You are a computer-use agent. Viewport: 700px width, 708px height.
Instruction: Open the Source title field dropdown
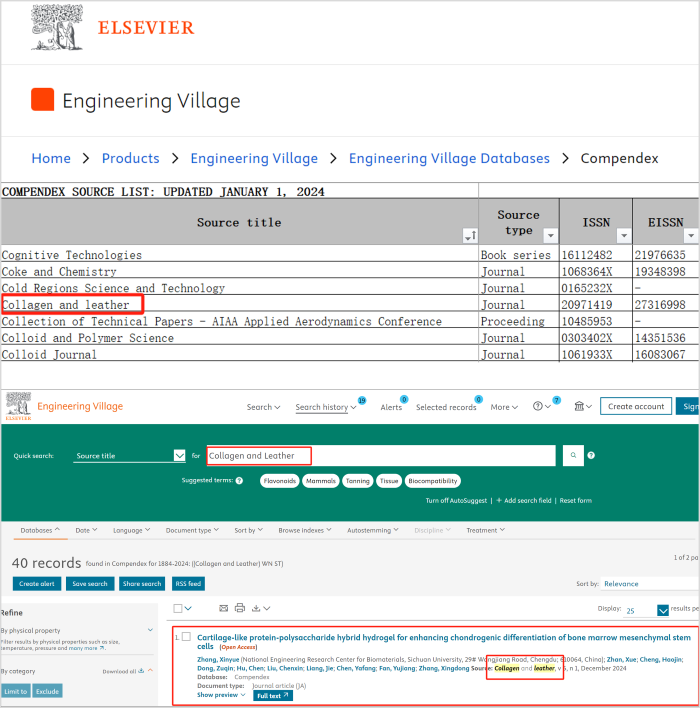click(129, 456)
